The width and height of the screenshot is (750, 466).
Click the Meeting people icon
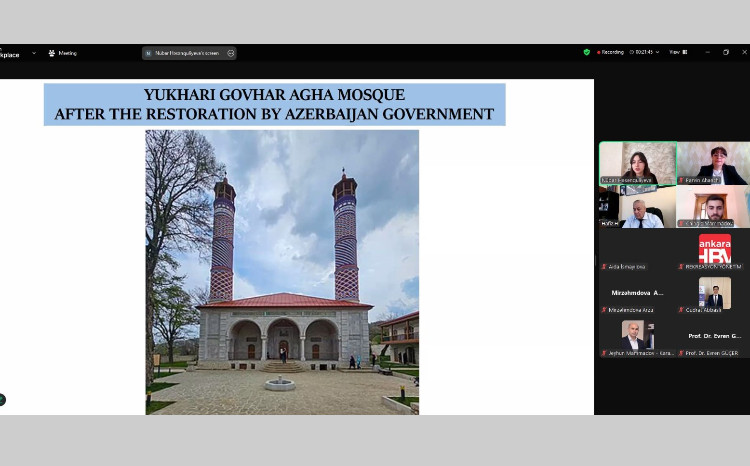coord(51,53)
